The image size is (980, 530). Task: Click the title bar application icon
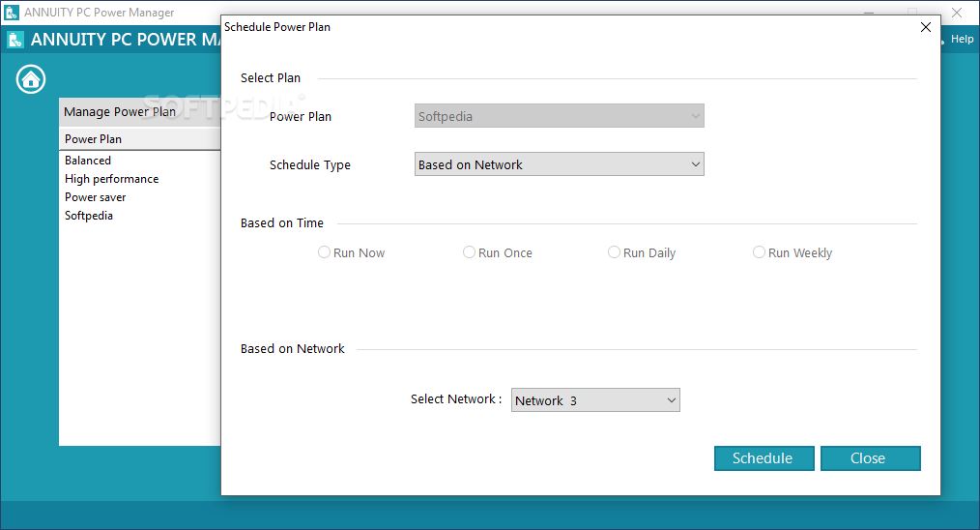[12, 12]
